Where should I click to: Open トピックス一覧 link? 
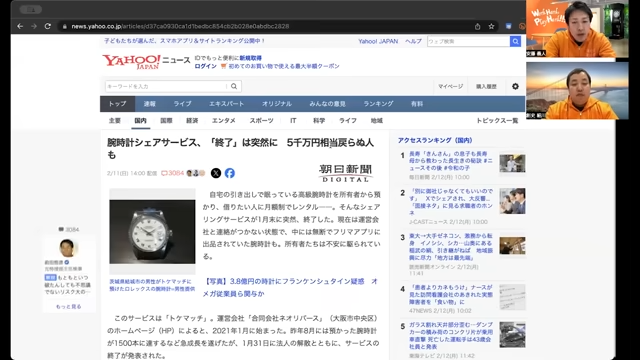tap(497, 120)
